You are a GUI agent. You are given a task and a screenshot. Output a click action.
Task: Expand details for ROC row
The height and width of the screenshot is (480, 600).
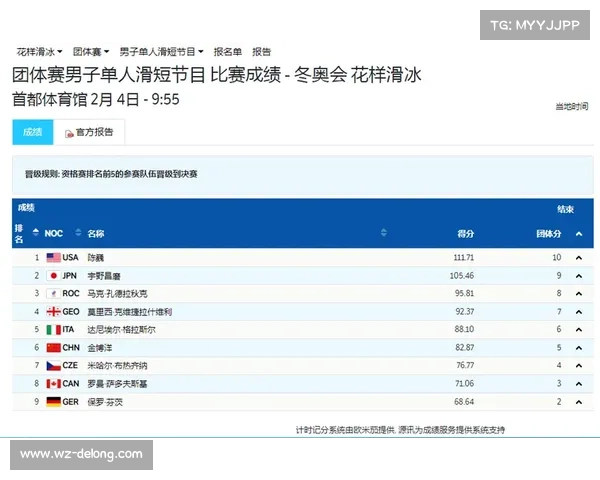pos(579,294)
